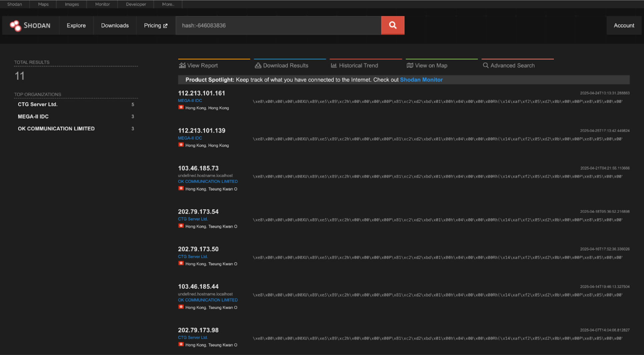Viewport: 644px width, 355px height.
Task: Click the Advanced Search magnifier icon
Action: [486, 65]
